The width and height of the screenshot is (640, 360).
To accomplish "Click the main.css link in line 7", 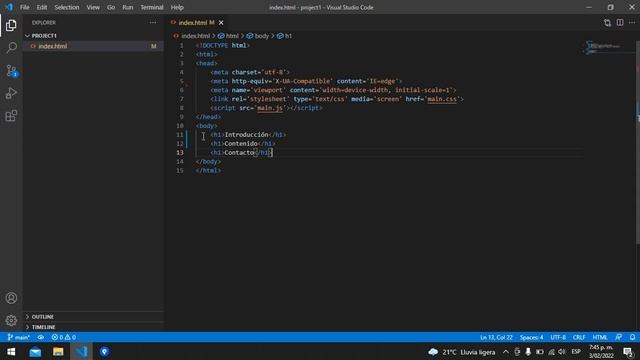I will 442,99.
